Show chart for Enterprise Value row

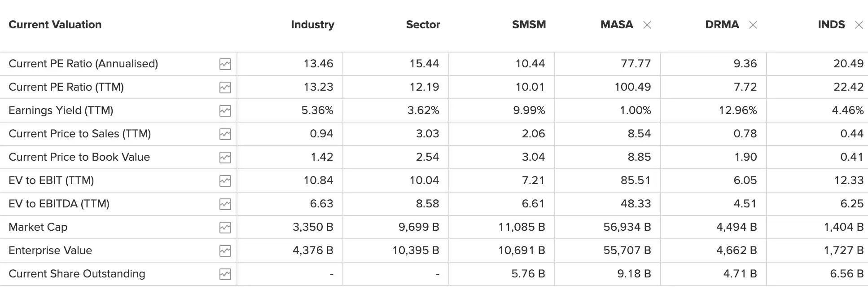coord(225,251)
